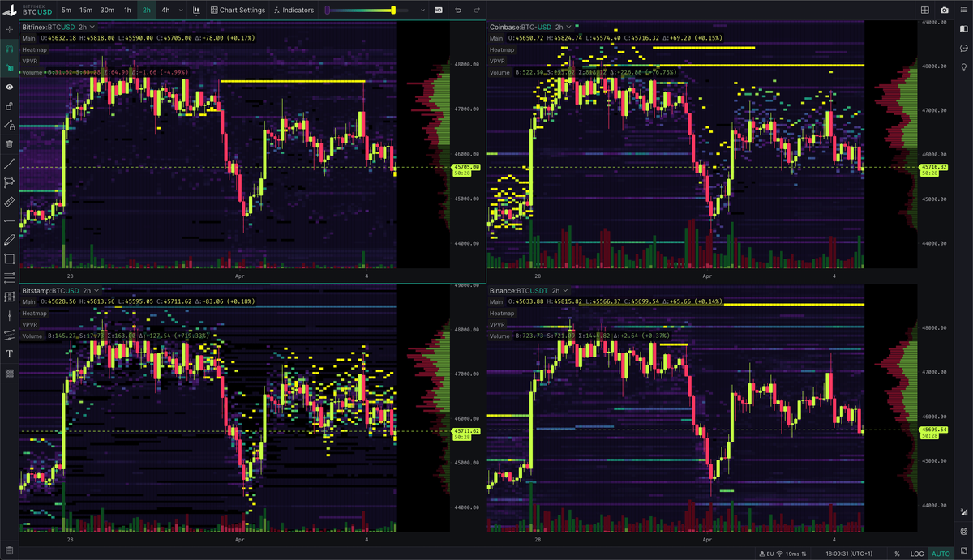Viewport: 973px width, 560px height.
Task: Select the trend line drawing tool
Action: click(9, 164)
